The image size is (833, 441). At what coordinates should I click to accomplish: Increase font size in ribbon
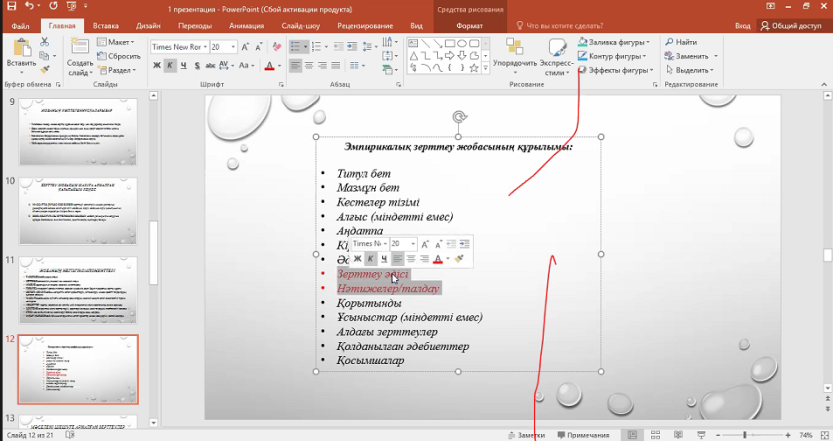point(247,47)
